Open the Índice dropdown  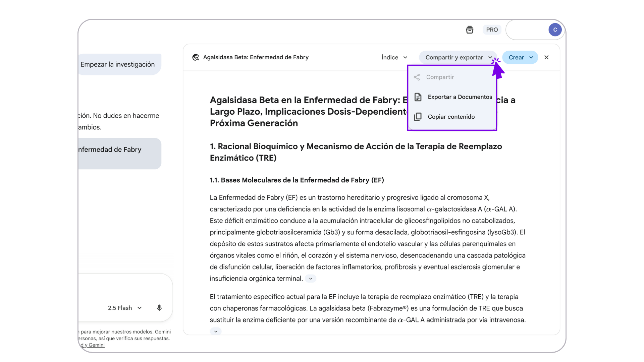(394, 57)
